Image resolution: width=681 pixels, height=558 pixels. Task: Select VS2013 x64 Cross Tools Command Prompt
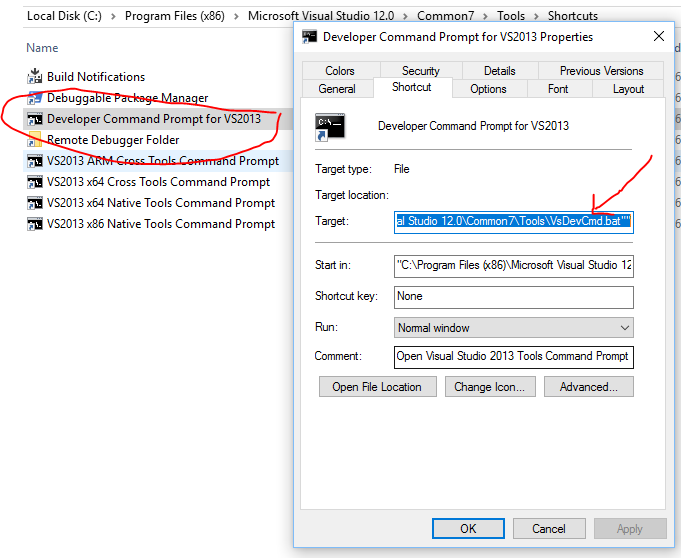(x=159, y=182)
